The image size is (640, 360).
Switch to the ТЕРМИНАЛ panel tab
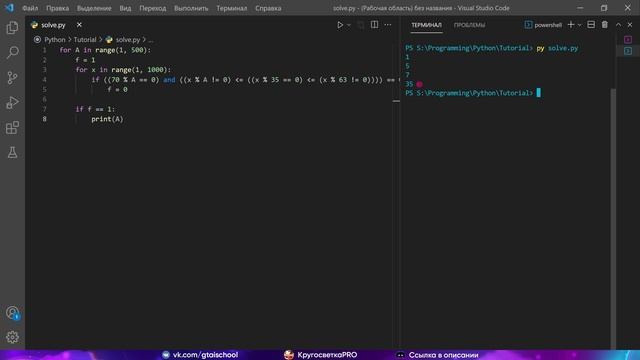(426, 25)
